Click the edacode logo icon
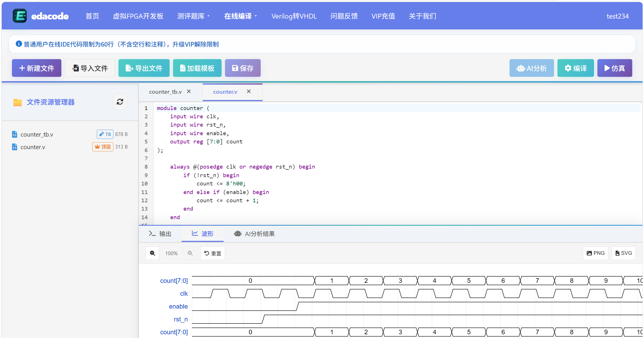Viewport: 644px width, 338px height. 20,16
